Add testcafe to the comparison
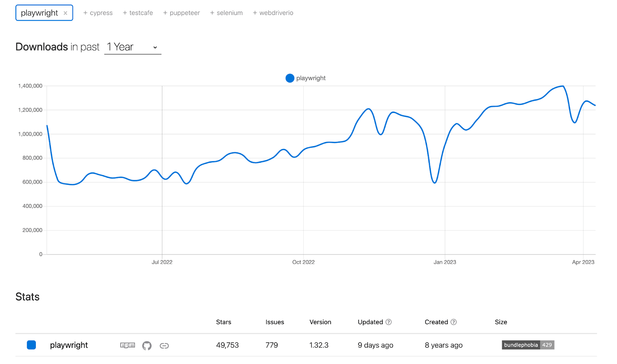Screen dimensions: 617x364 138,13
